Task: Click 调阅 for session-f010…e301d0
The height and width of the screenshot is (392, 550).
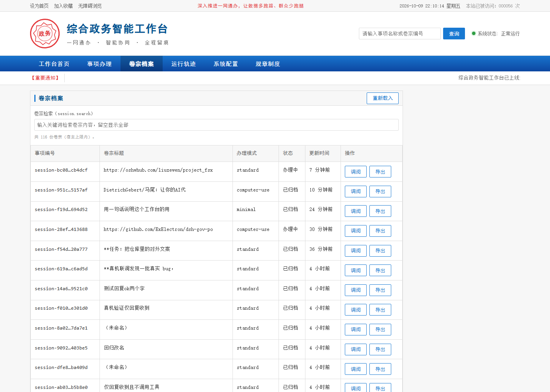Action: coord(356,310)
